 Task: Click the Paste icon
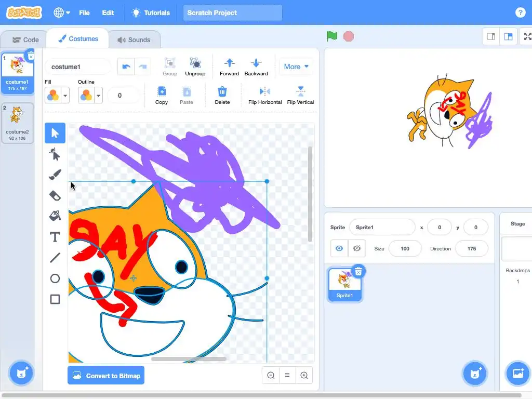(x=187, y=96)
